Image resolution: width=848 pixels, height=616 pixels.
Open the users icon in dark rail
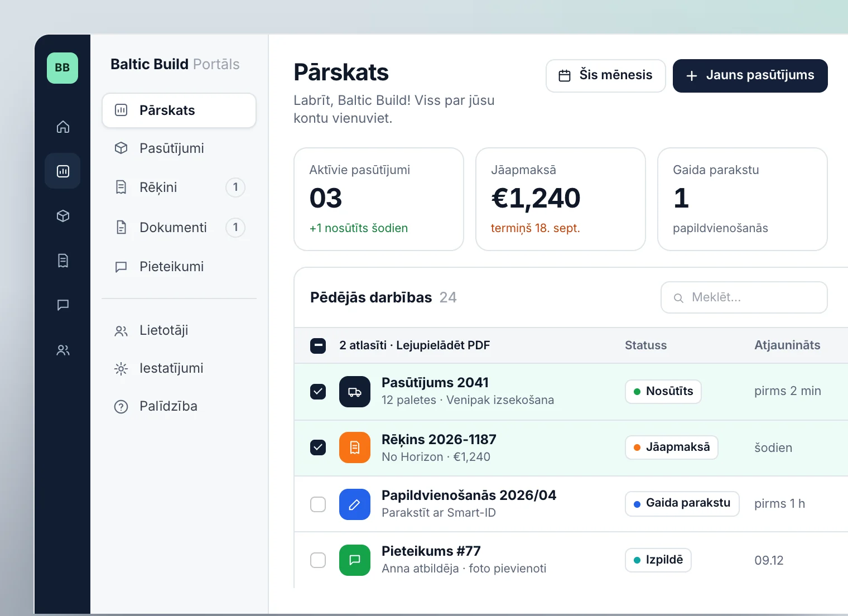coord(63,350)
